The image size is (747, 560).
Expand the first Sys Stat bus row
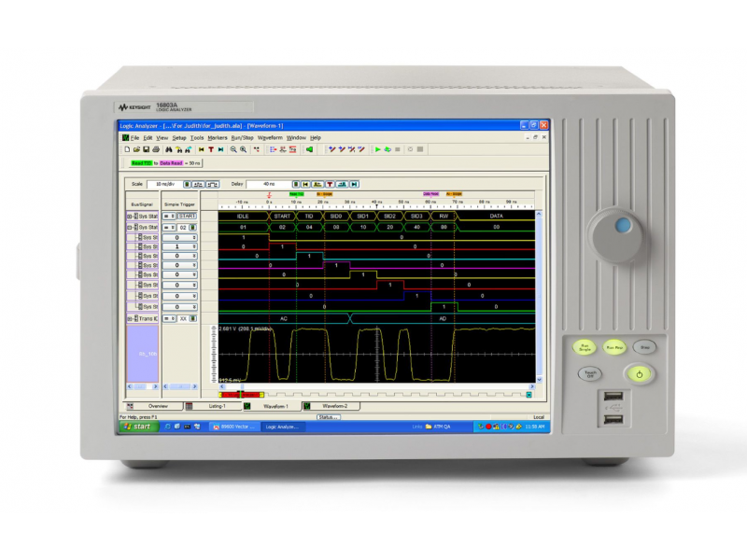(129, 216)
